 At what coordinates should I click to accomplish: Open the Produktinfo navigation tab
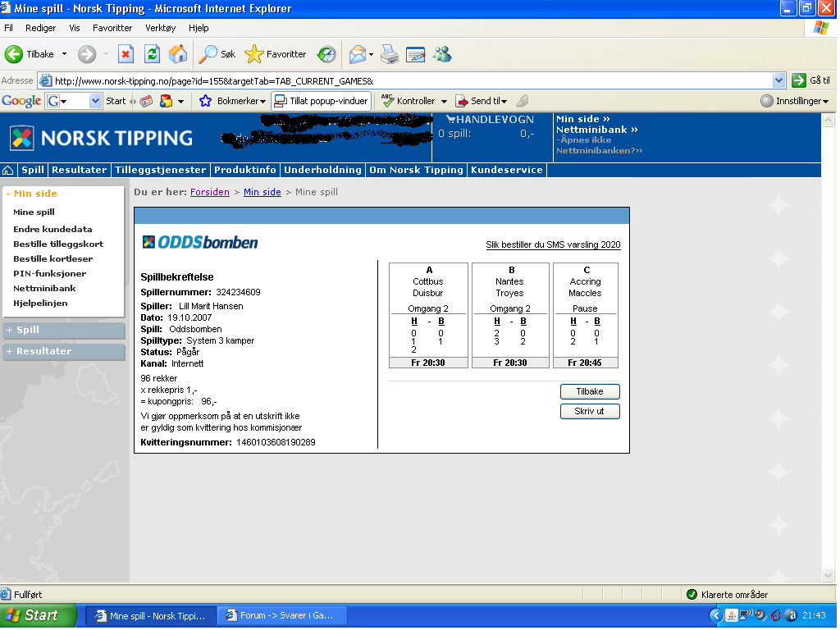click(x=244, y=170)
